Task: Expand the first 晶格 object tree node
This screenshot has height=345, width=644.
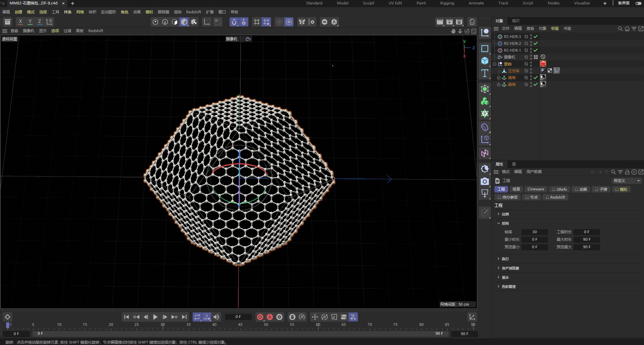Action: (499, 78)
